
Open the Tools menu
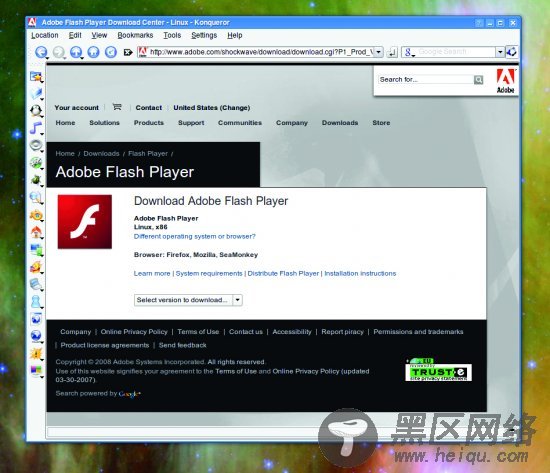(x=172, y=35)
